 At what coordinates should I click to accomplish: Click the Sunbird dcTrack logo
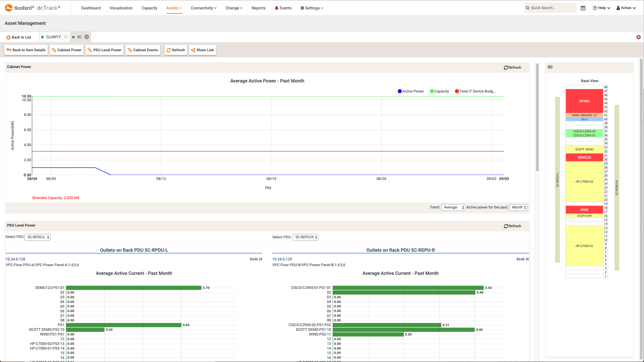pos(32,7)
